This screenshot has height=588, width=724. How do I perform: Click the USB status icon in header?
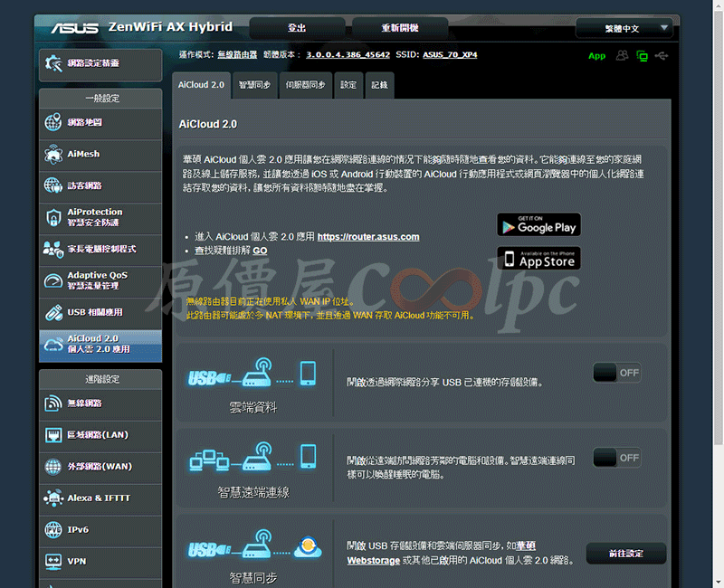point(662,56)
